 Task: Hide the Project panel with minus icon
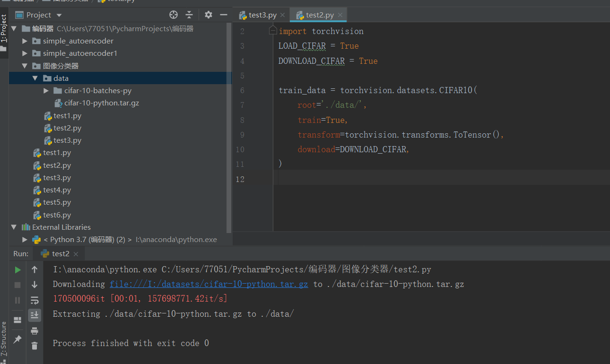(224, 15)
